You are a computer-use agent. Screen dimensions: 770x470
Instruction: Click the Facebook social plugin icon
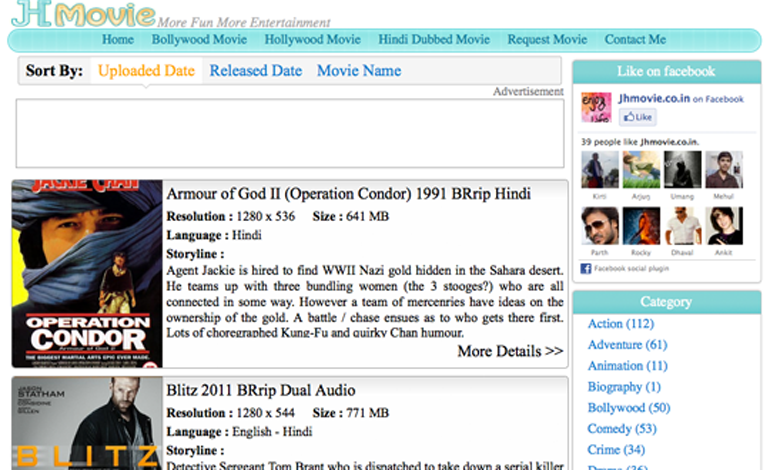coord(586,269)
